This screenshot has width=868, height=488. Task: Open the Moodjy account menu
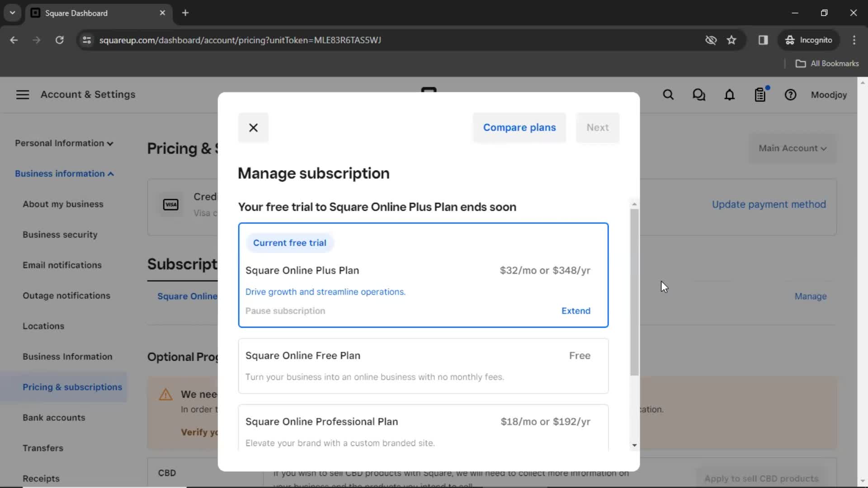coord(829,95)
